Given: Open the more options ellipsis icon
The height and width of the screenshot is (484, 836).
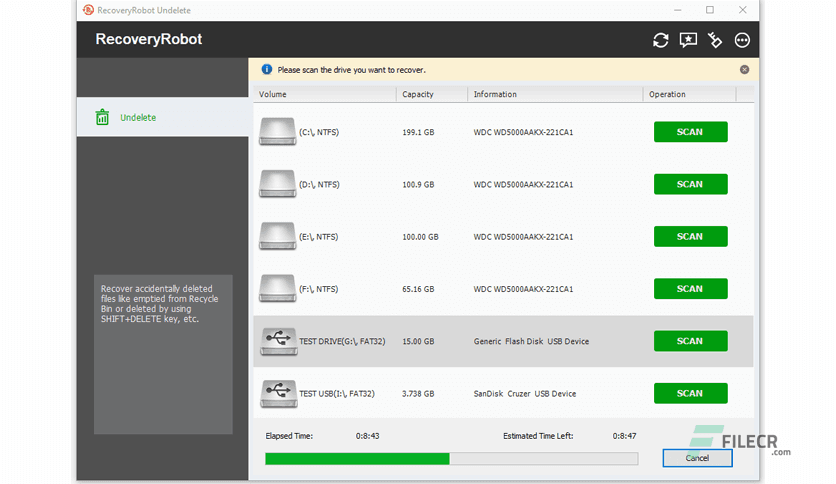Looking at the screenshot, I should pos(742,40).
